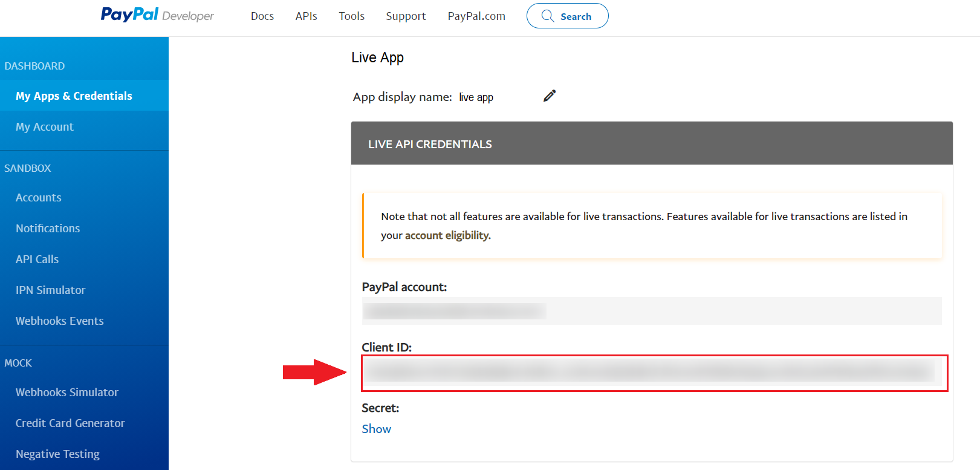
Task: Edit app display name with pencil icon
Action: pyautogui.click(x=549, y=96)
